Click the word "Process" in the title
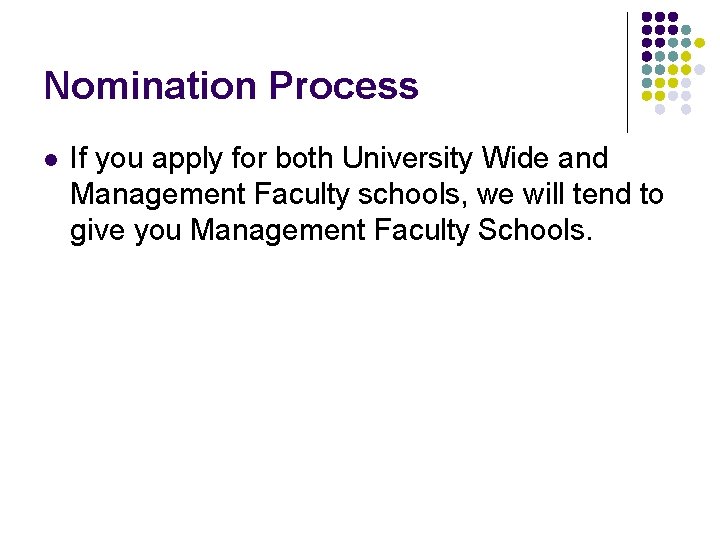Screen dimensions: 720x540 343,85
